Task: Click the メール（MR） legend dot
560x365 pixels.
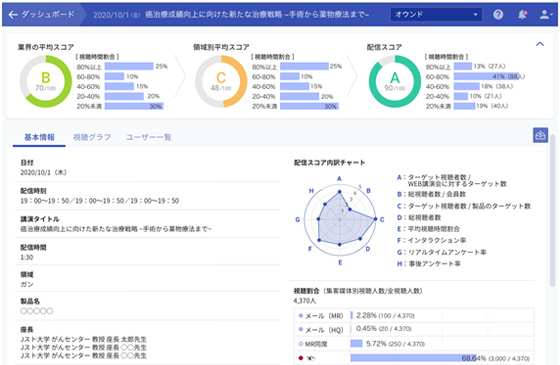Action: tap(301, 316)
